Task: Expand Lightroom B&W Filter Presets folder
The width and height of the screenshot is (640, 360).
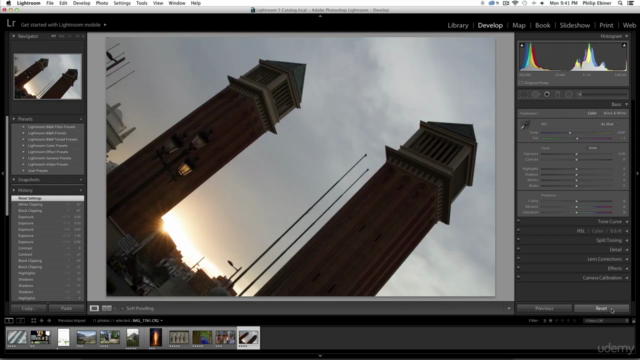Action: point(23,127)
